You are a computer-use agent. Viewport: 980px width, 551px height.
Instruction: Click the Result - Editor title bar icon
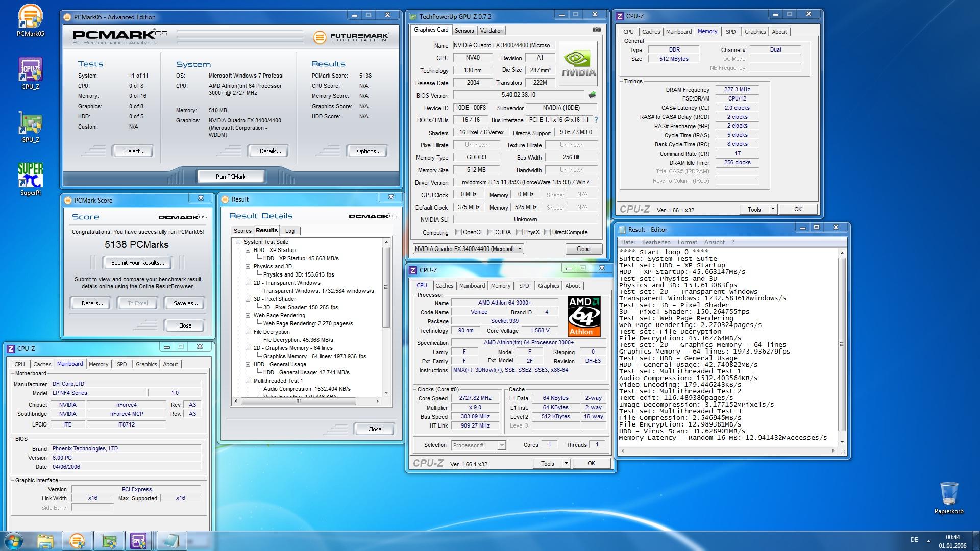point(622,230)
